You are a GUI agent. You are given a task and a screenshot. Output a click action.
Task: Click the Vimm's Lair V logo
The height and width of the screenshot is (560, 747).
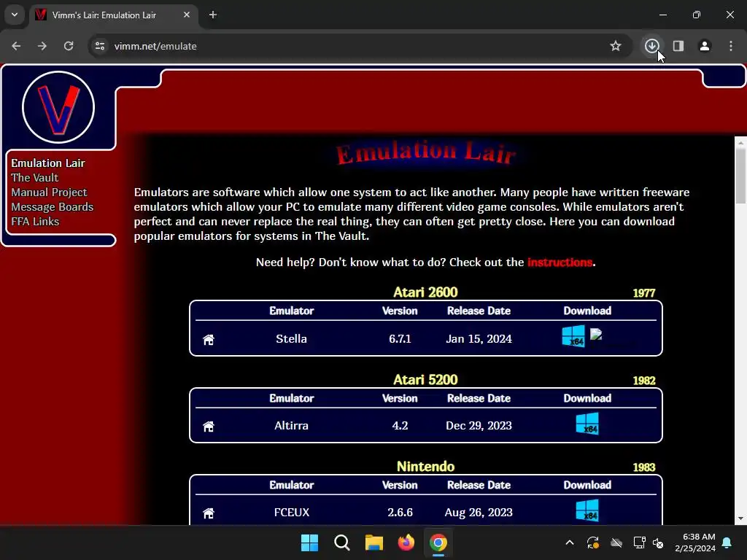pos(58,107)
